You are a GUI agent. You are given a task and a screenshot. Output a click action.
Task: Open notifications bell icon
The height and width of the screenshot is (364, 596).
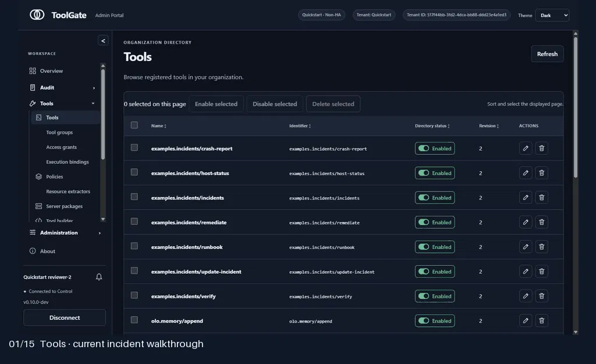tap(99, 277)
